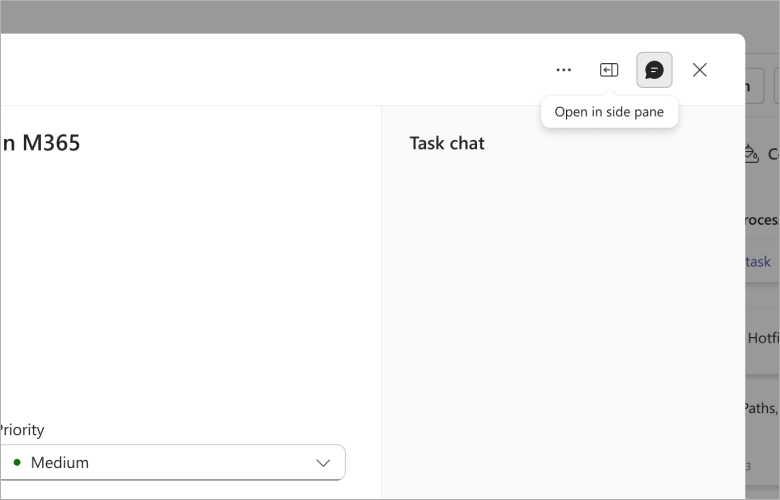Close the task details dialog
The image size is (780, 500).
tap(699, 70)
